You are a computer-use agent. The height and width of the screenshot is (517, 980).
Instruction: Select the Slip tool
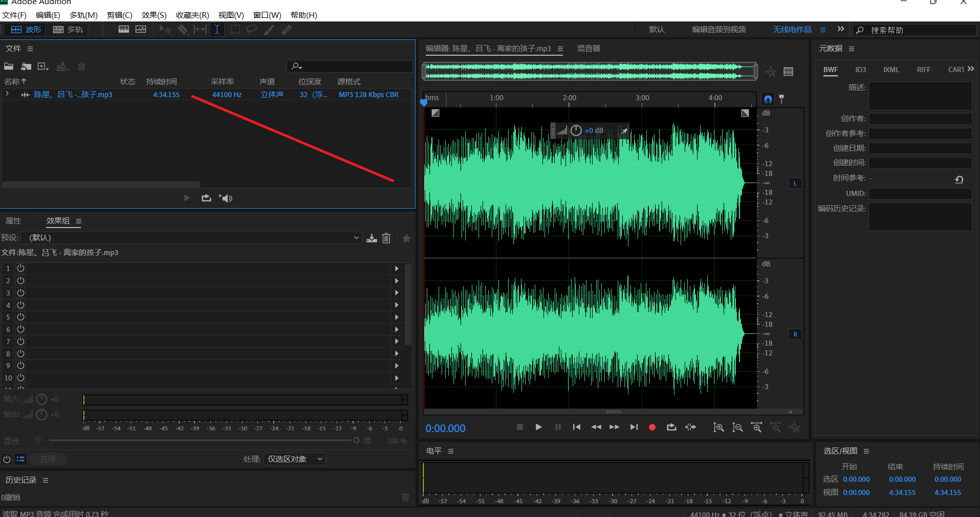click(200, 29)
